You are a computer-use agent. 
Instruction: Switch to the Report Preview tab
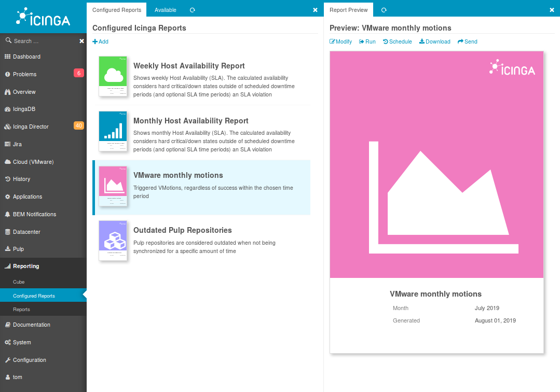click(348, 9)
